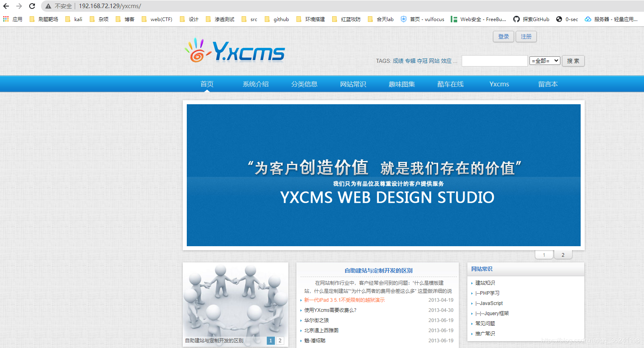Click the 夺冠 tag link
Image resolution: width=644 pixels, height=348 pixels.
tap(422, 61)
